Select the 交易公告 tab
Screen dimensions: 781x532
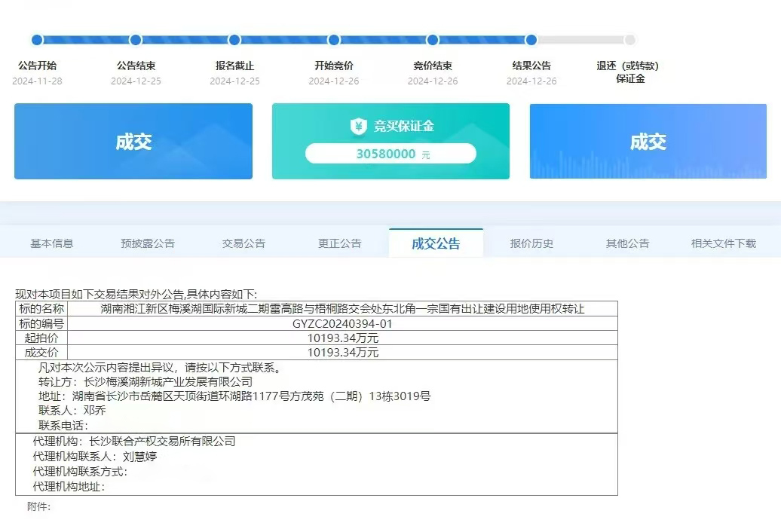[243, 243]
